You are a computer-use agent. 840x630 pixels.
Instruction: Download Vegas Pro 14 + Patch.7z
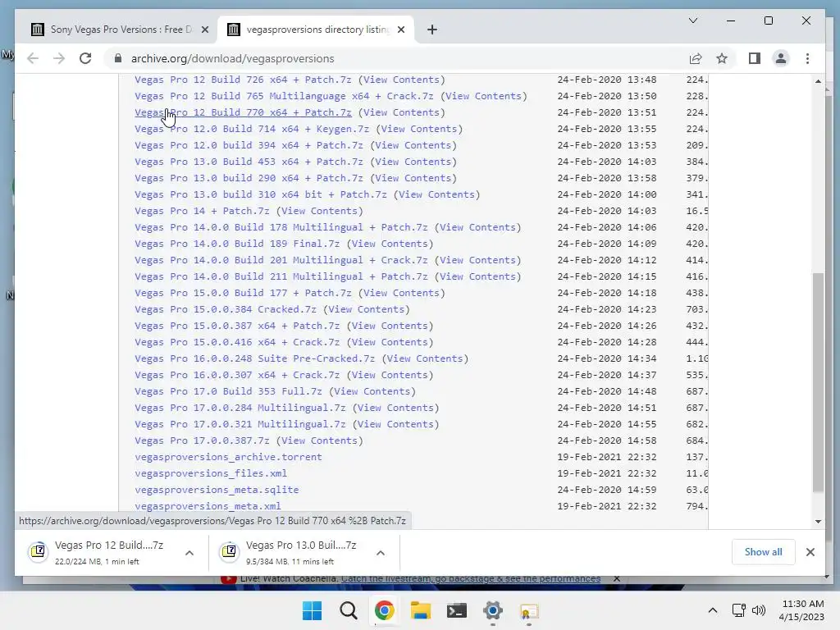click(x=202, y=211)
